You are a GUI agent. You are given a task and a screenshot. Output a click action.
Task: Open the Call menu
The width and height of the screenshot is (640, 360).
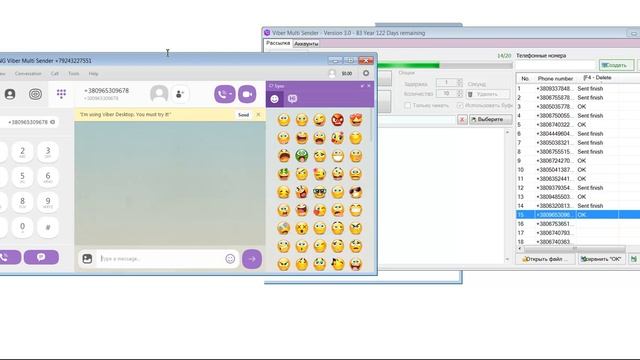tap(55, 73)
